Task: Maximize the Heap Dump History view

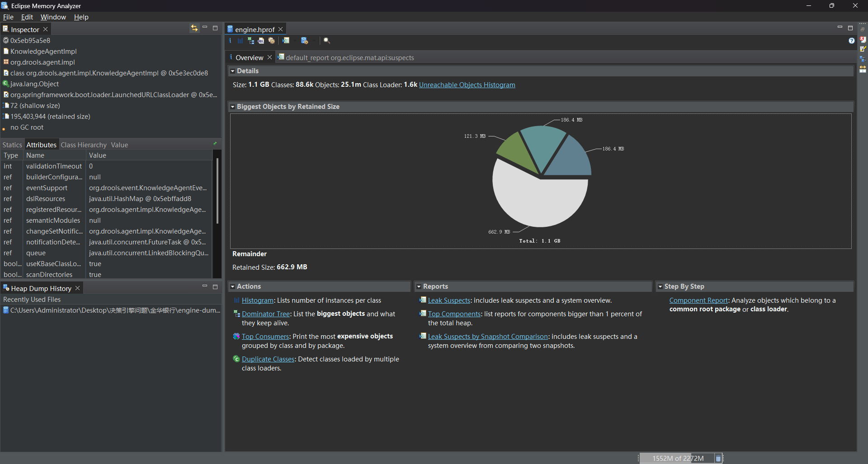Action: click(215, 286)
